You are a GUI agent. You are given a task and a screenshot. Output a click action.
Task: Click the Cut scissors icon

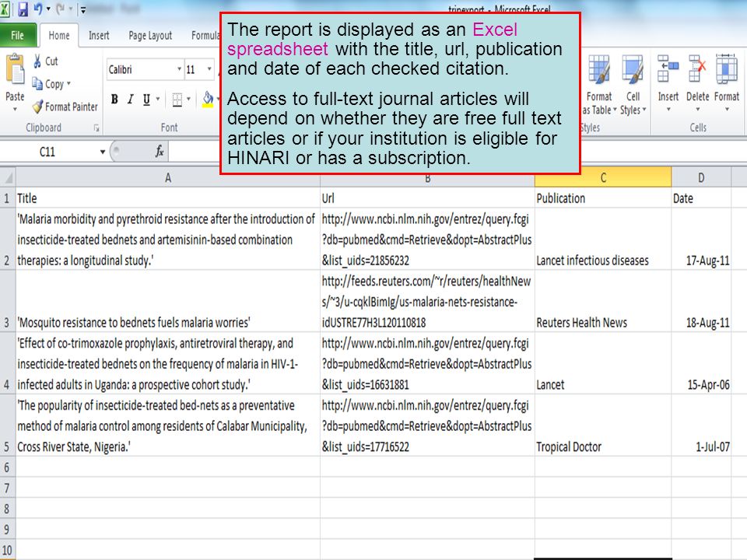pyautogui.click(x=37, y=61)
